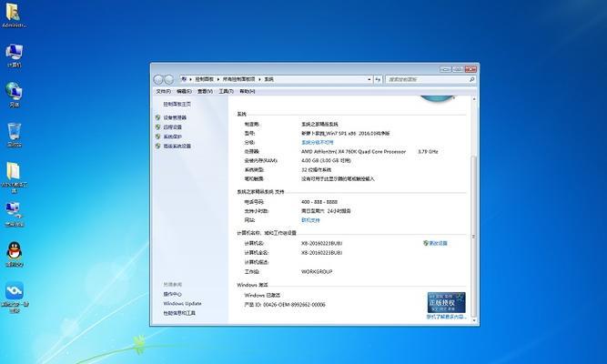
Task: Click 所有控制面板项 segment in breadcrumb
Action: tap(238, 79)
